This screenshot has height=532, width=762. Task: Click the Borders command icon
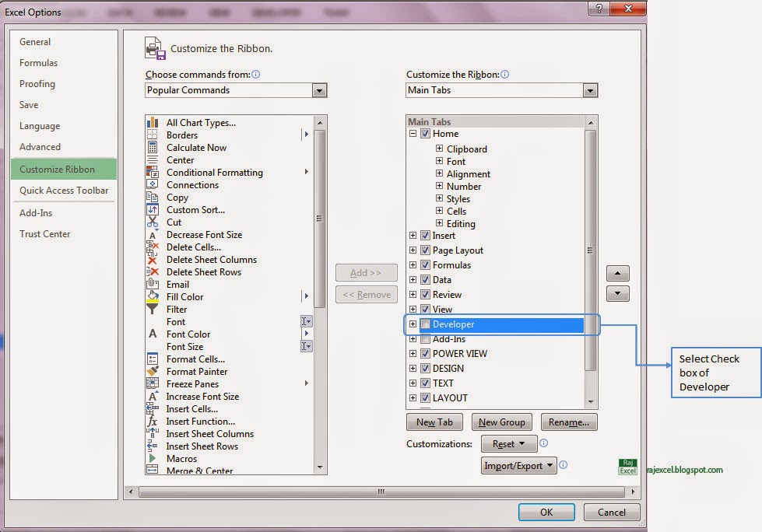(x=153, y=135)
